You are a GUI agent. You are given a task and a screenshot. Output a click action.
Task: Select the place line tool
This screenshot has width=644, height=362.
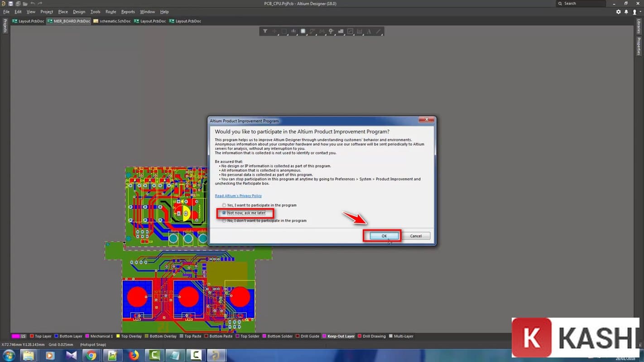(x=379, y=31)
